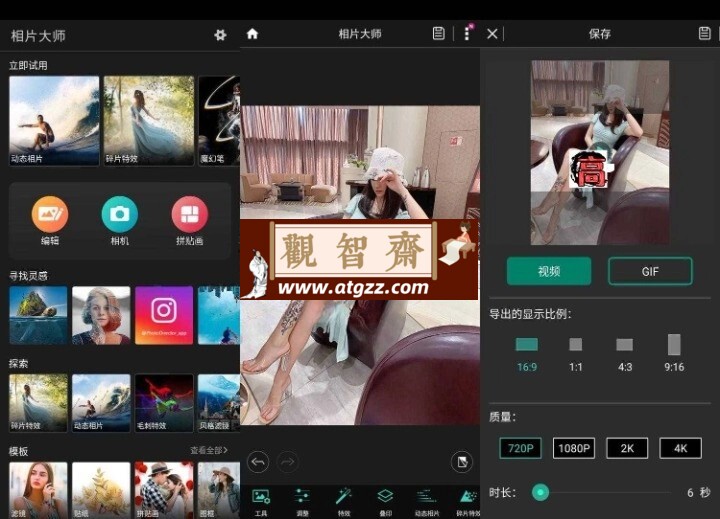Open the woman portrait inspiration thumbnail
Viewport: 720px width, 519px height.
[x=101, y=315]
